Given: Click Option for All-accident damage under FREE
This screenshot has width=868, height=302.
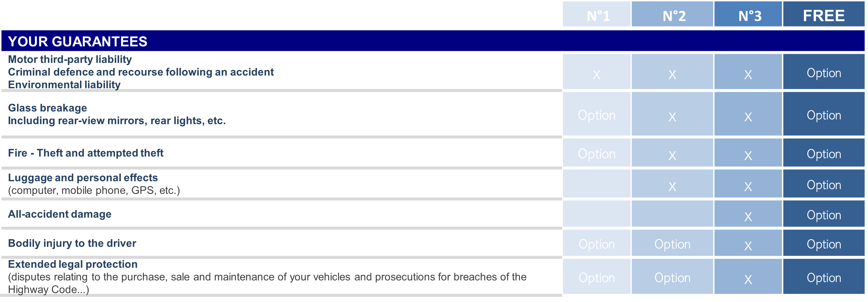Looking at the screenshot, I should 824,215.
